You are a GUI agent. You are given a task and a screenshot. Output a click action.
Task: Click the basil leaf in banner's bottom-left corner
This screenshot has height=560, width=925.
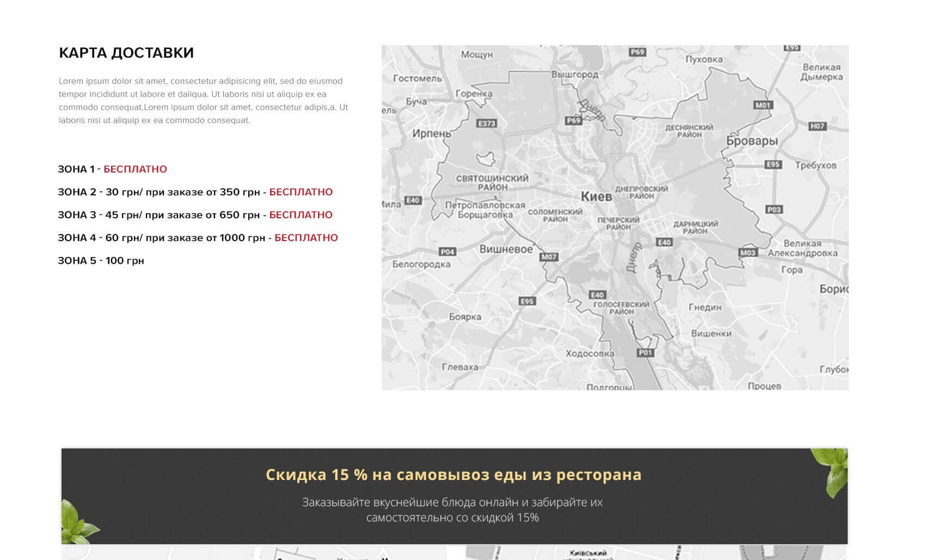click(x=80, y=522)
